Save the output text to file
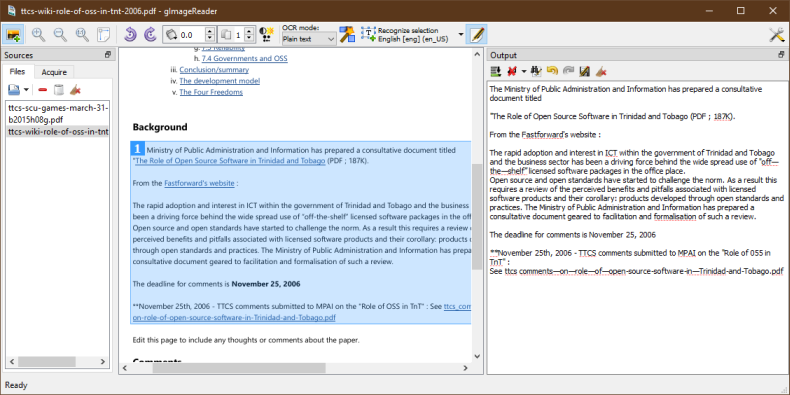The height and width of the screenshot is (395, 790). click(x=584, y=72)
